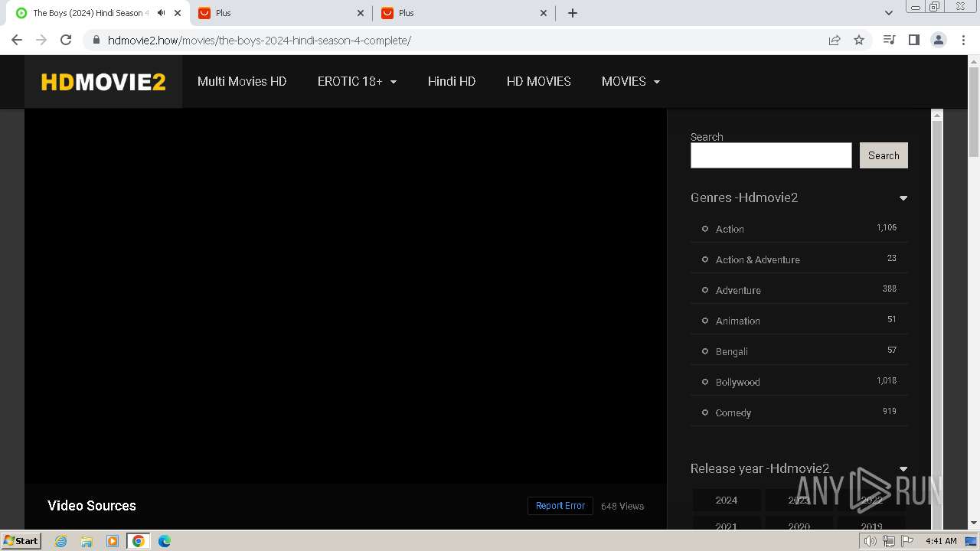Open the HD MOVIES menu item
Image resolution: width=980 pixels, height=551 pixels.
tap(539, 81)
